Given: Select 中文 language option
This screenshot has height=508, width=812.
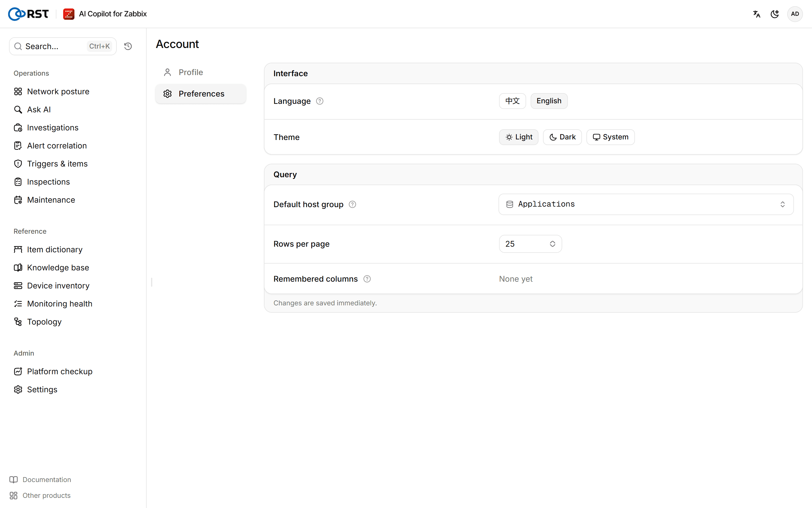Looking at the screenshot, I should [512, 101].
